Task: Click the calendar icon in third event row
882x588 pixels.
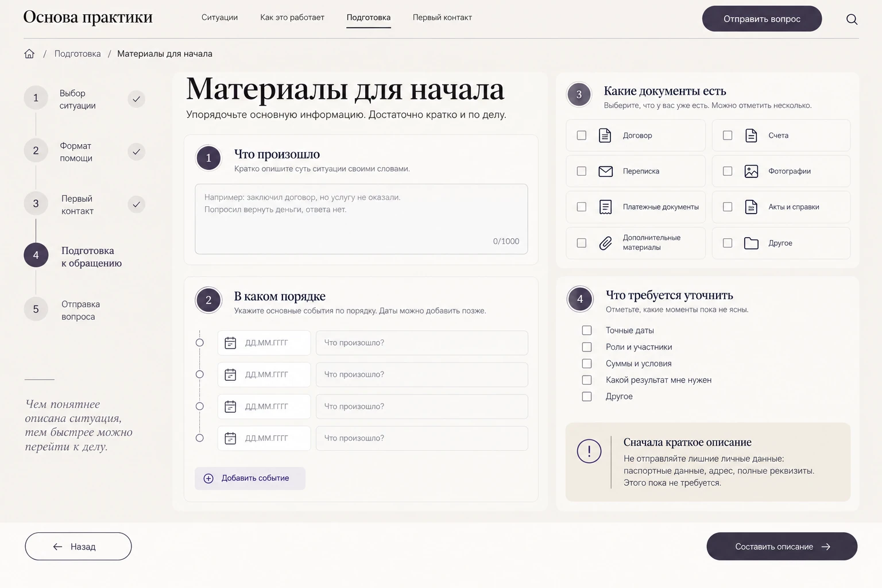Action: point(230,407)
